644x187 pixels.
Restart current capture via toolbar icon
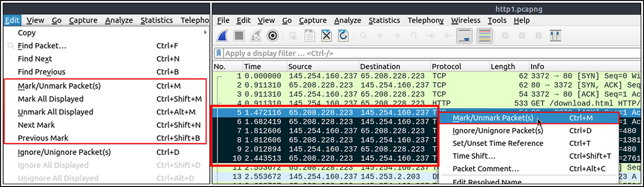pos(256,36)
